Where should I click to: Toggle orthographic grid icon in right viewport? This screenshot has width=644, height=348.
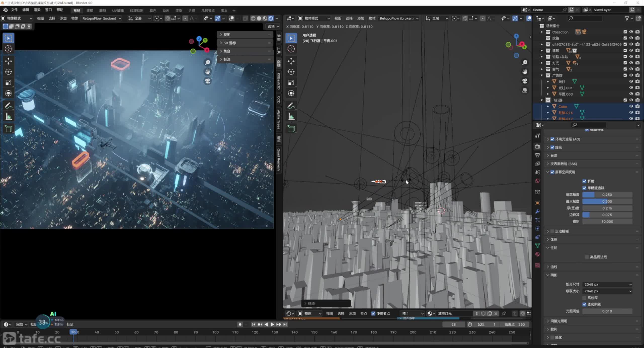[525, 90]
